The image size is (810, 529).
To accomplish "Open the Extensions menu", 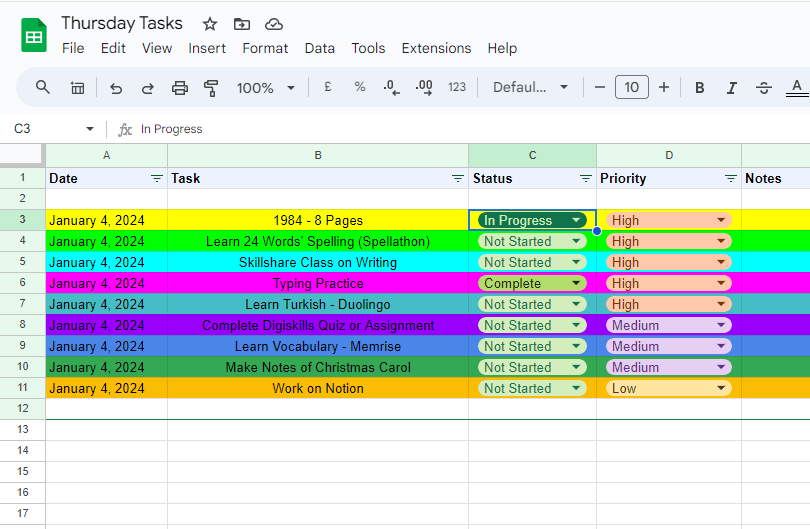I will pyautogui.click(x=436, y=48).
